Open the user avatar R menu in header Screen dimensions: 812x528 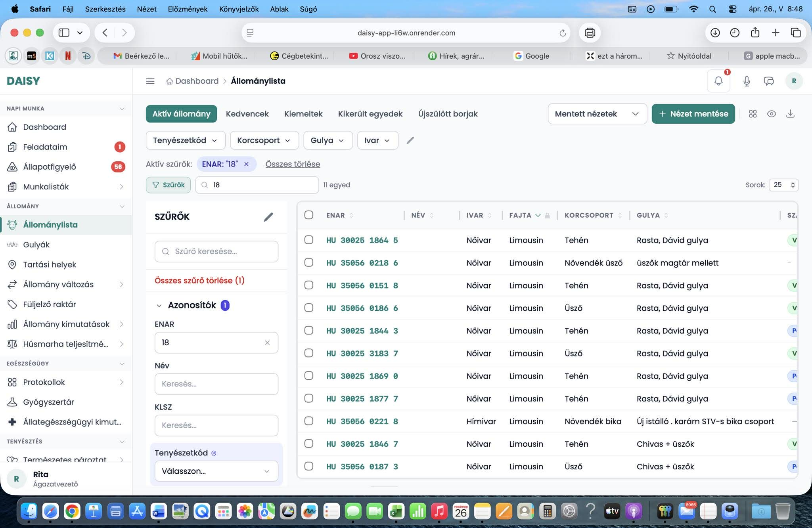(x=794, y=81)
